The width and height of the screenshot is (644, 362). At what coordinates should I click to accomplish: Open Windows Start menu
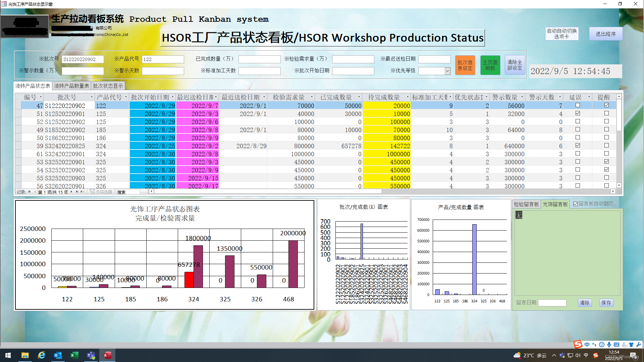coord(8,355)
